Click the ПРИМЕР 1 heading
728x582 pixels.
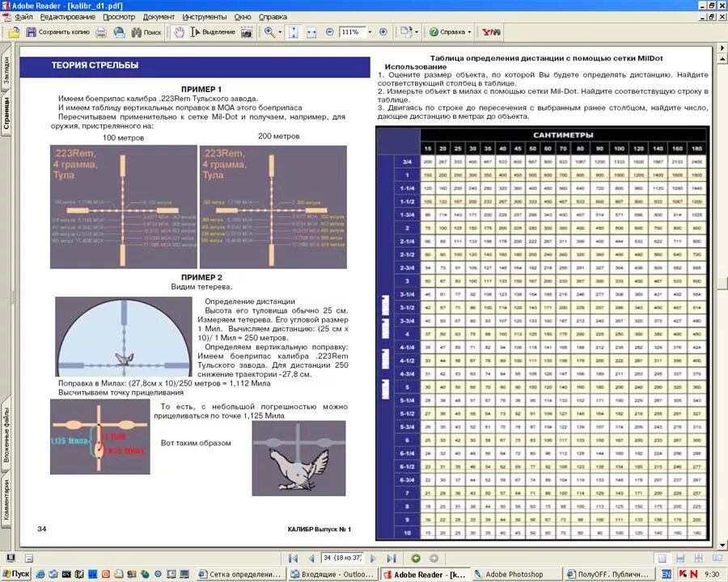(x=201, y=89)
